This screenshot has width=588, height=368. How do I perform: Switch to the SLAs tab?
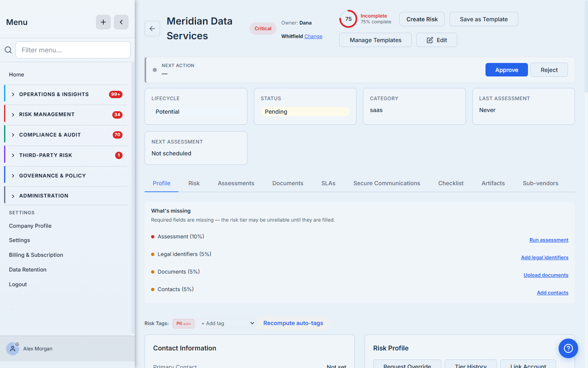[x=328, y=183]
